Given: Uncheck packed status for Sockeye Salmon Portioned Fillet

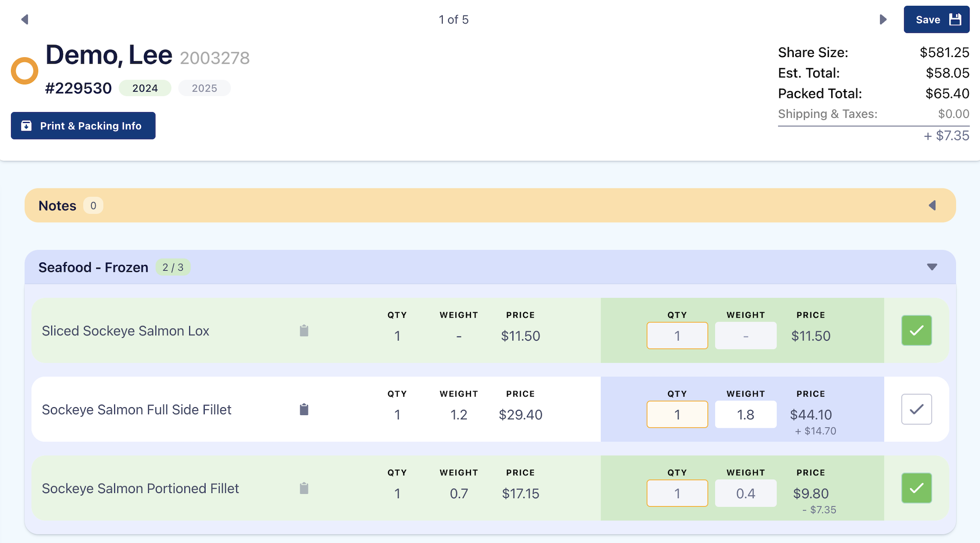Looking at the screenshot, I should point(916,488).
